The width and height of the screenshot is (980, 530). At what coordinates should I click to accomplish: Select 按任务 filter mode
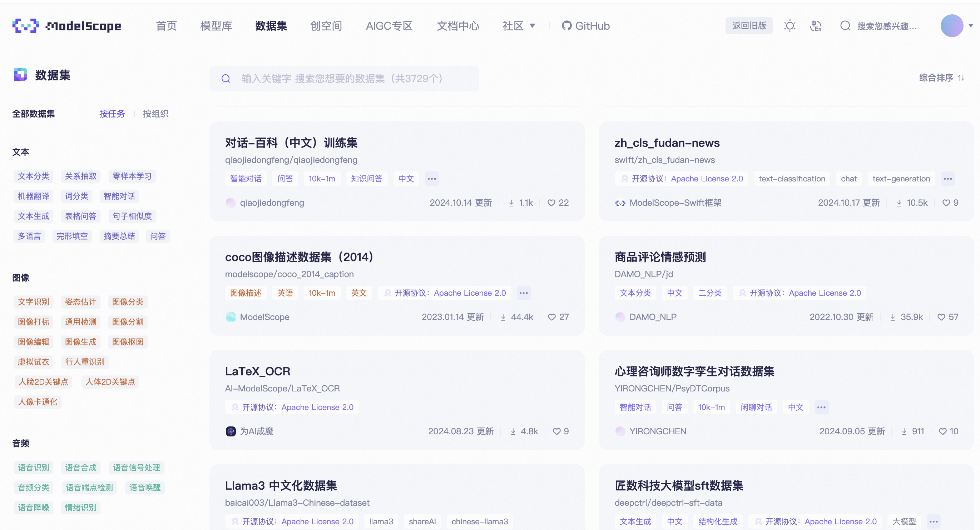[x=112, y=113]
